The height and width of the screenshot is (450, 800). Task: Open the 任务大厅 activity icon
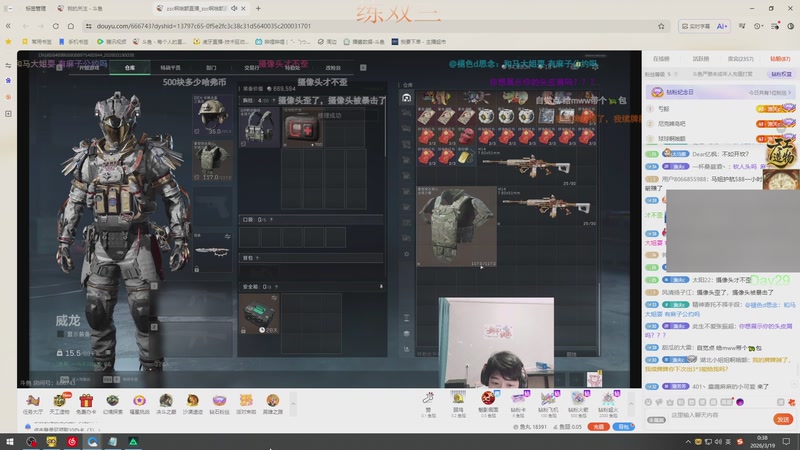pos(33,404)
